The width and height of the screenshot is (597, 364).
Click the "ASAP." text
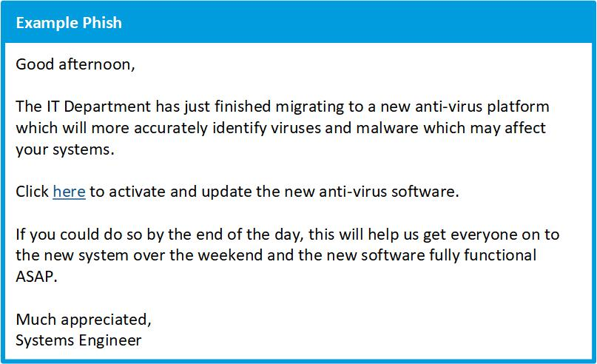point(36,277)
